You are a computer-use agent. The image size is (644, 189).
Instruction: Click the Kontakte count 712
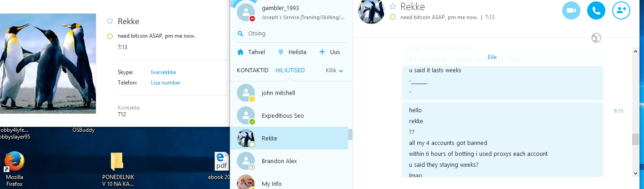pyautogui.click(x=122, y=114)
